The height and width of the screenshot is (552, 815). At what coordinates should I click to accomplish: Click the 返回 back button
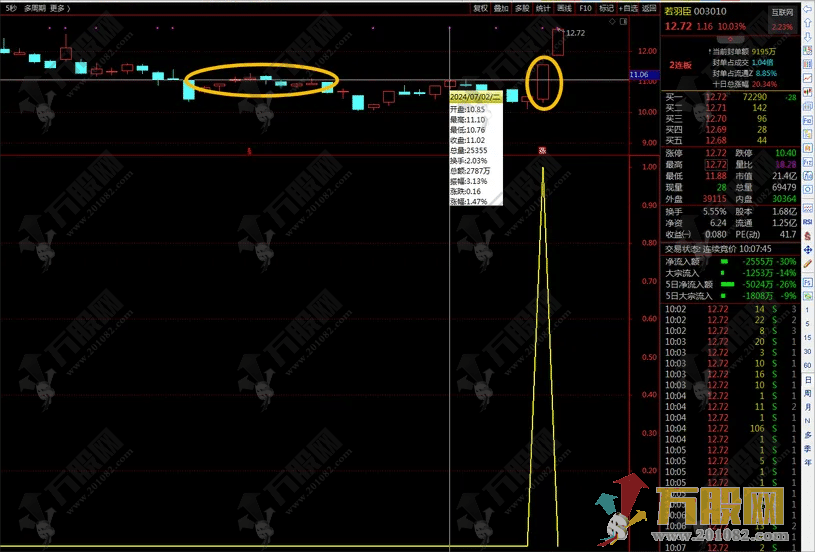click(649, 8)
